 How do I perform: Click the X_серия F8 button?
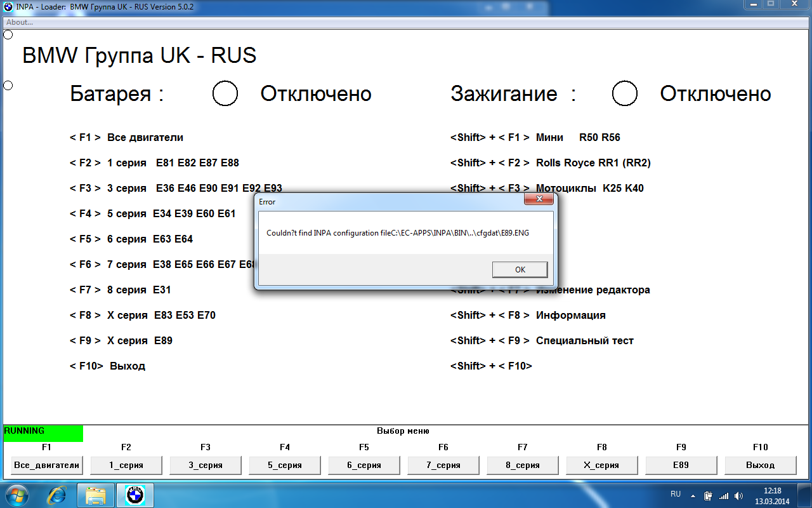[x=602, y=465]
